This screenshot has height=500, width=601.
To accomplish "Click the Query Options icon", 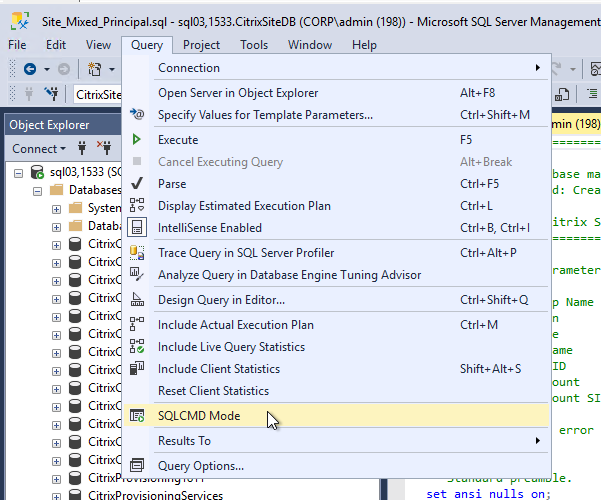I will 137,465.
